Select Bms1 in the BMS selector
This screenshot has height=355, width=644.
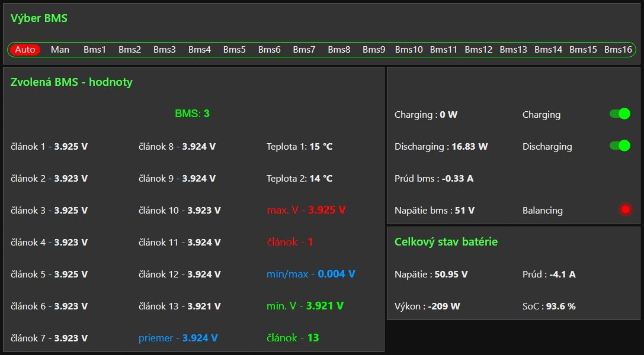(x=95, y=50)
